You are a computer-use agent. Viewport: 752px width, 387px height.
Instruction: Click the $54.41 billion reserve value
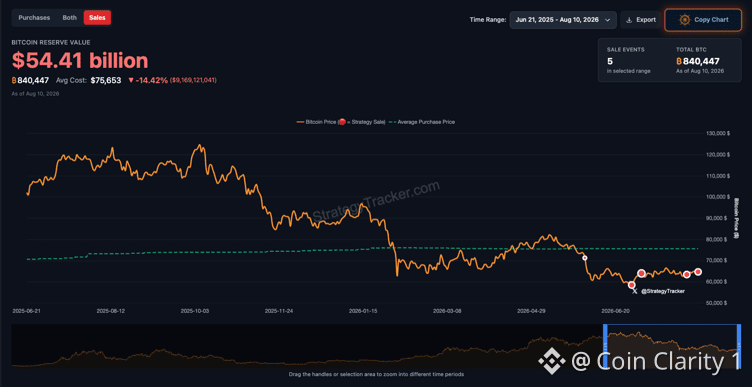[80, 61]
